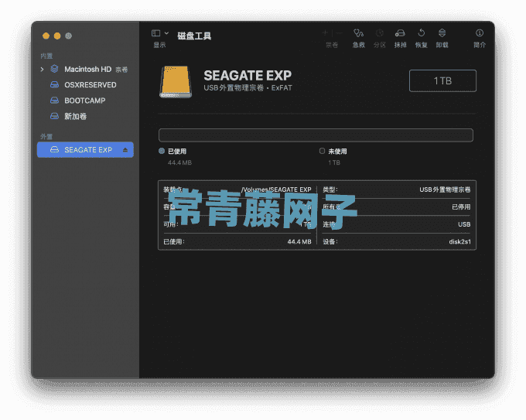Click the 1 TB capacity box
Image resolution: width=526 pixels, height=420 pixels.
point(442,81)
